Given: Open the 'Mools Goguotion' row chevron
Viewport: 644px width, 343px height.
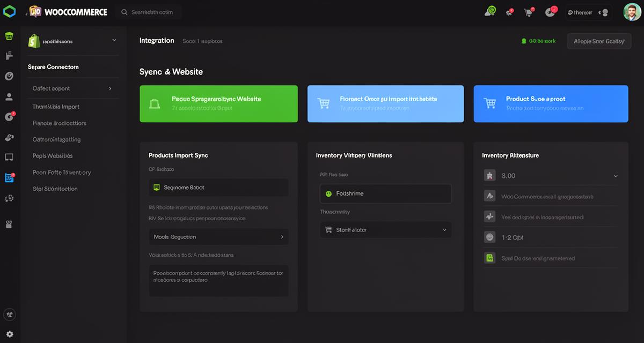Looking at the screenshot, I should pos(282,237).
